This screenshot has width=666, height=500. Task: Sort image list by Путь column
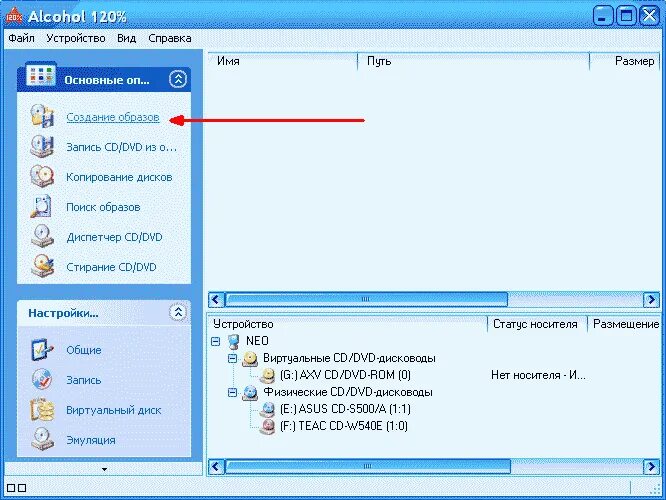point(474,61)
